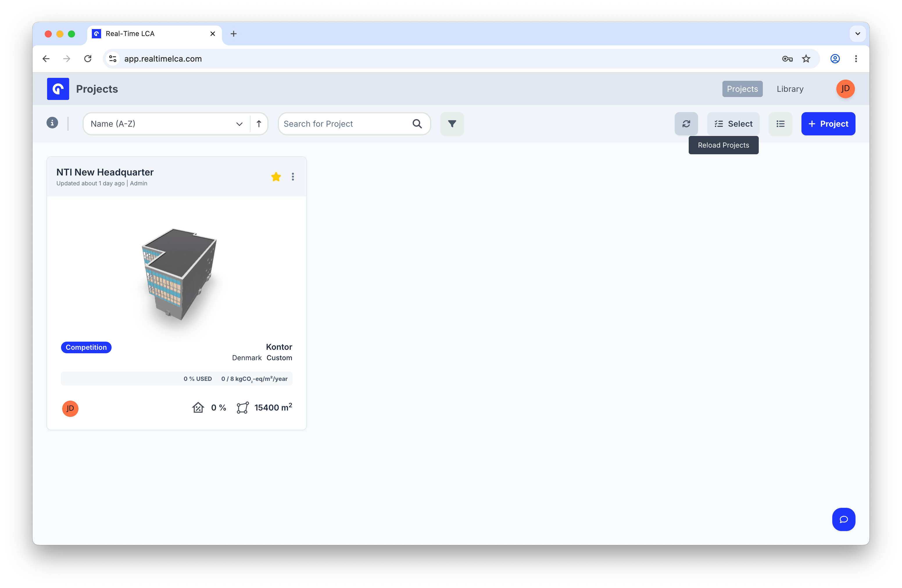Click the Kontor building type label
The image size is (902, 588).
pos(279,347)
